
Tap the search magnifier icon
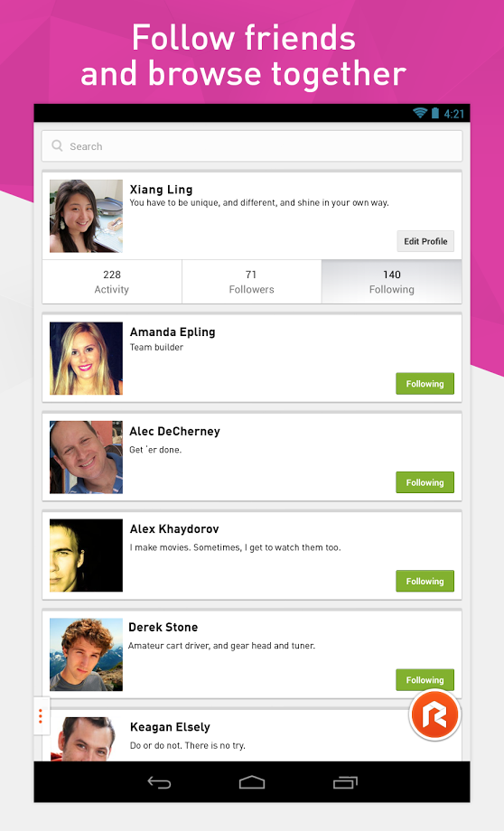click(x=57, y=145)
